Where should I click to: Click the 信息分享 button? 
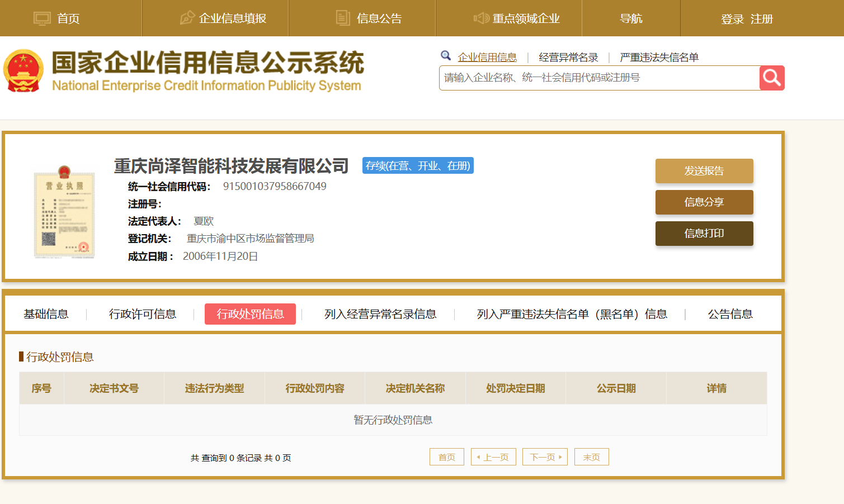coord(704,202)
